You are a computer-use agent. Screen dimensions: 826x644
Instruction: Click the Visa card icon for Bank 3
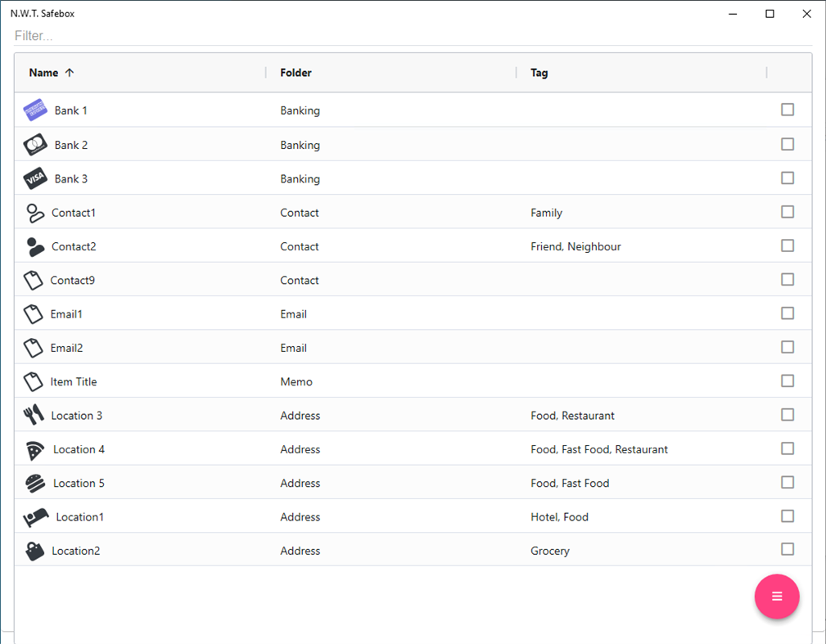click(x=35, y=178)
